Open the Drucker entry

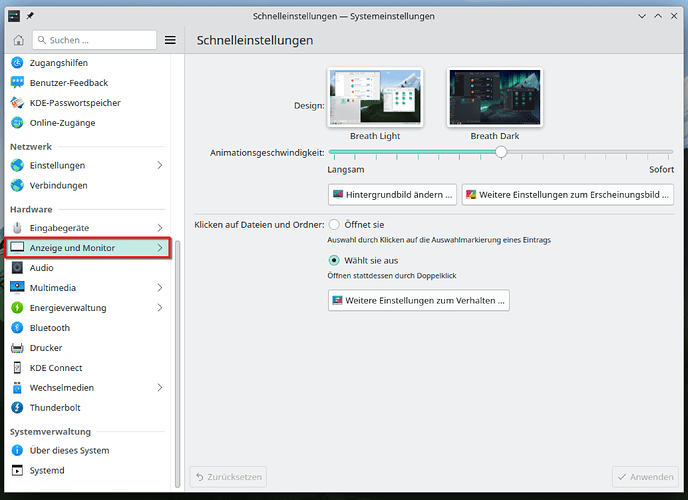pyautogui.click(x=88, y=348)
